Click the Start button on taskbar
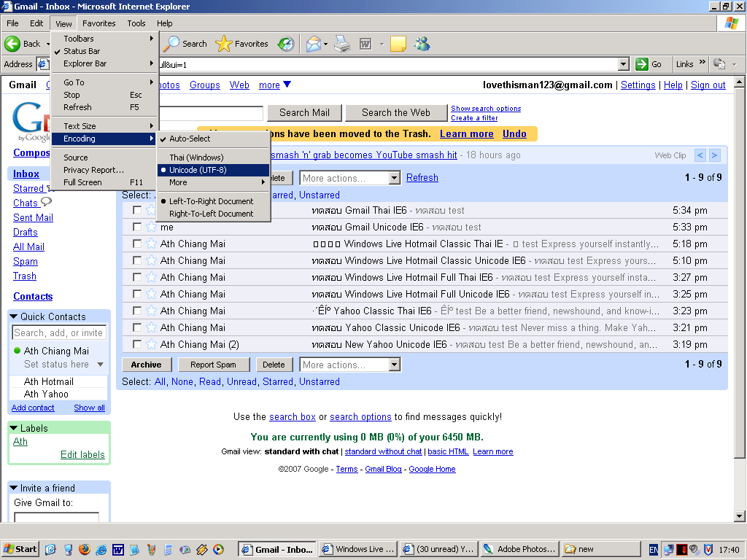 [20, 549]
